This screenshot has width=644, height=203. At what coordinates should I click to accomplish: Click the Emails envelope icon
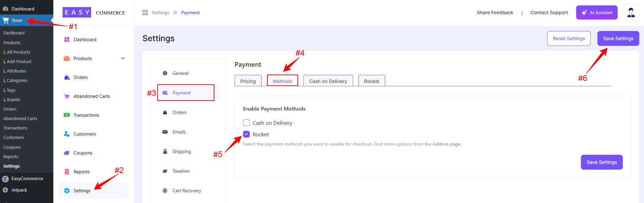[x=165, y=132]
